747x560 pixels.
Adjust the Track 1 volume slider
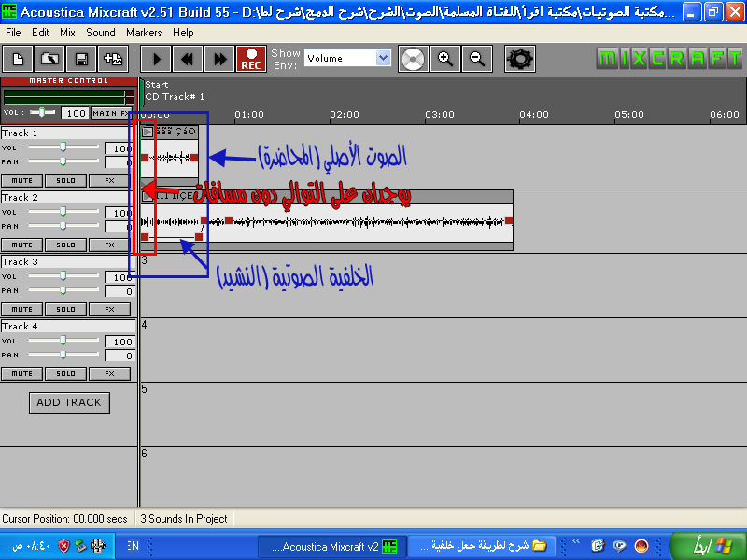pos(63,147)
